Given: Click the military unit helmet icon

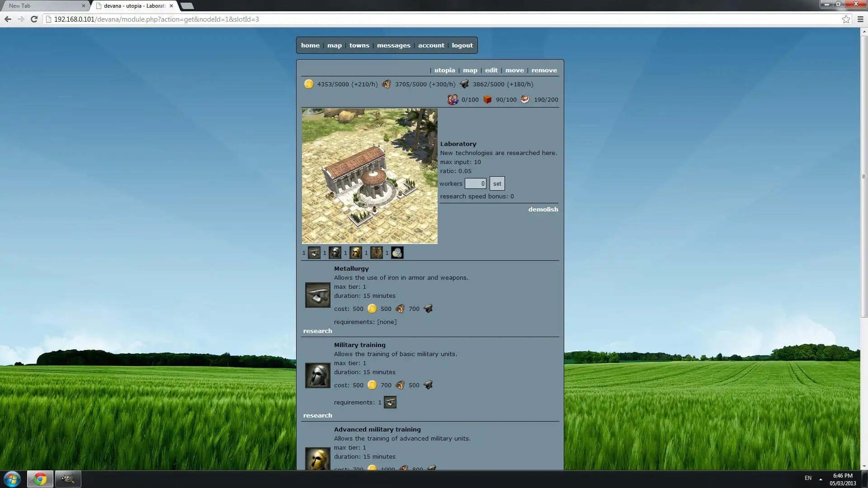Looking at the screenshot, I should 335,252.
